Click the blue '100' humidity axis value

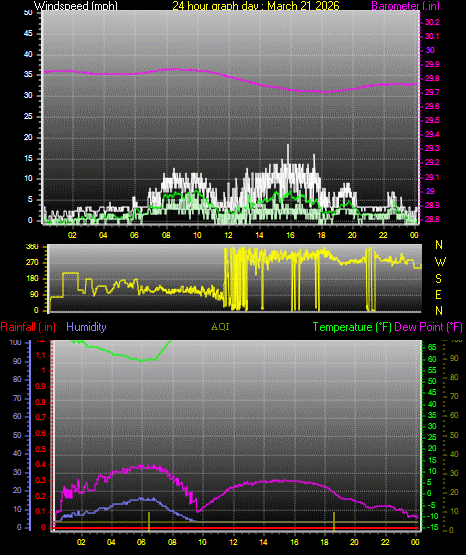pos(16,343)
